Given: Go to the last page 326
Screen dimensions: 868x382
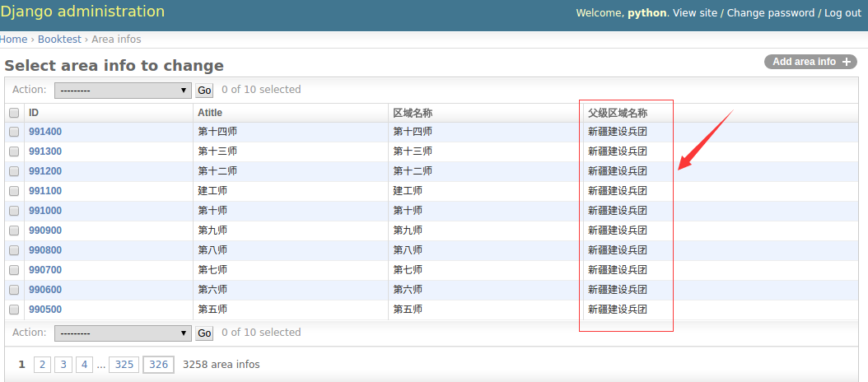Looking at the screenshot, I should click(x=158, y=365).
